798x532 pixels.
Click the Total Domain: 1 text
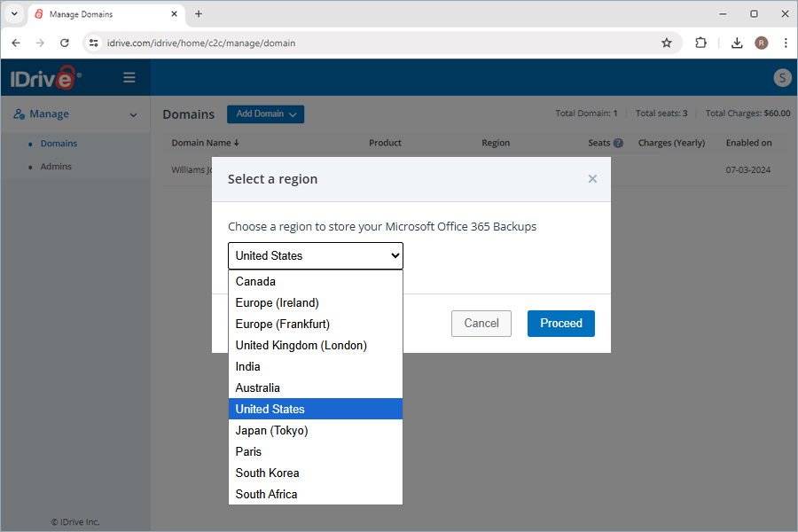[586, 113]
